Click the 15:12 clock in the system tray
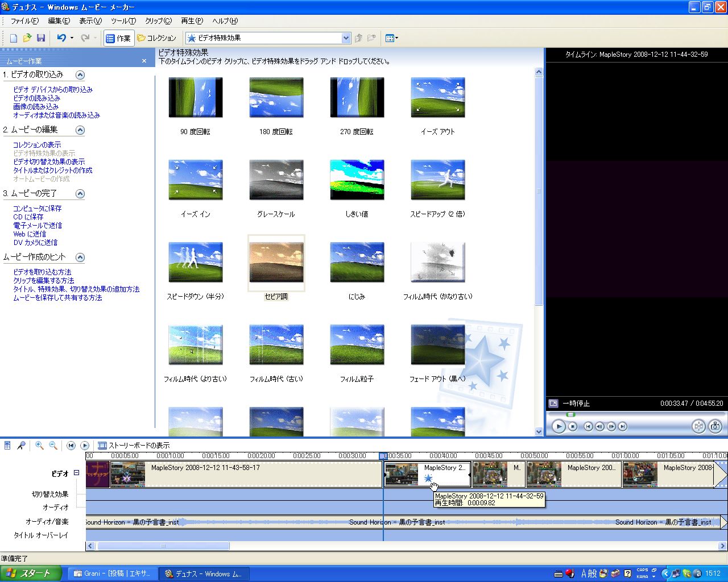Viewport: 728px width, 582px height. (713, 573)
